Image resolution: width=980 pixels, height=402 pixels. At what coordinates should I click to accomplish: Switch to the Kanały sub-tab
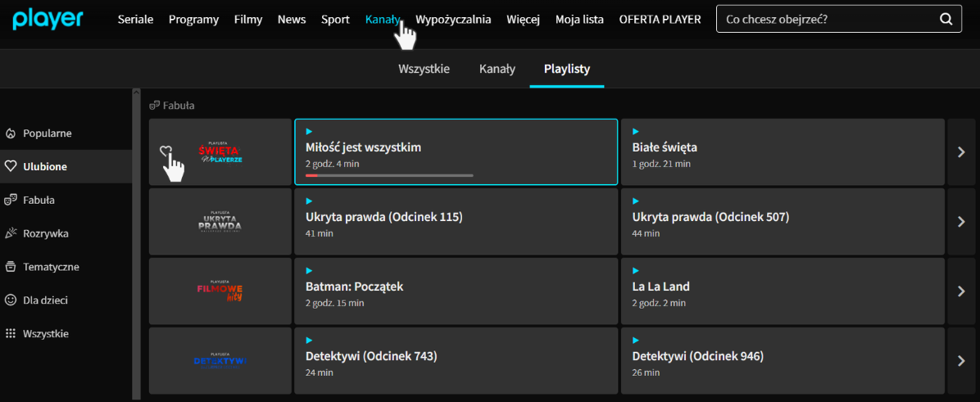pyautogui.click(x=497, y=69)
